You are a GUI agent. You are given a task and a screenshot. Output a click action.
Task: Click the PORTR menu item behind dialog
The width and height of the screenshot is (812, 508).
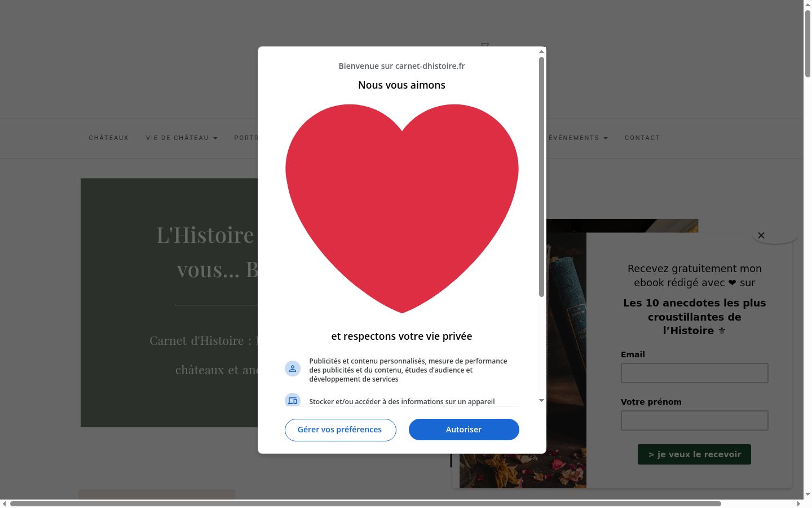246,138
